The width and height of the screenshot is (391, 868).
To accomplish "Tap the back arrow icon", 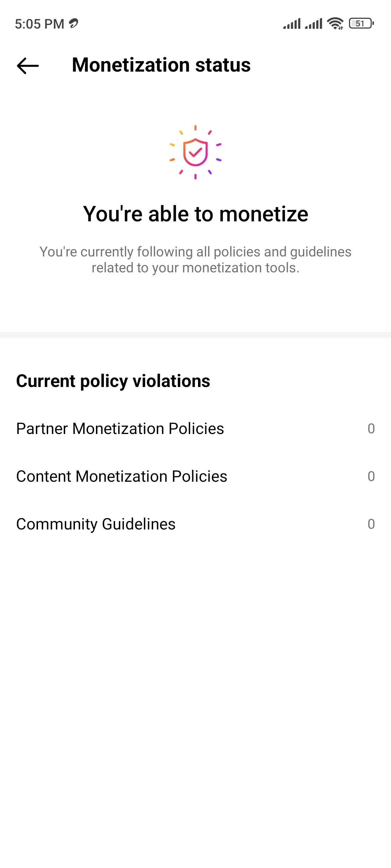I will click(x=28, y=66).
